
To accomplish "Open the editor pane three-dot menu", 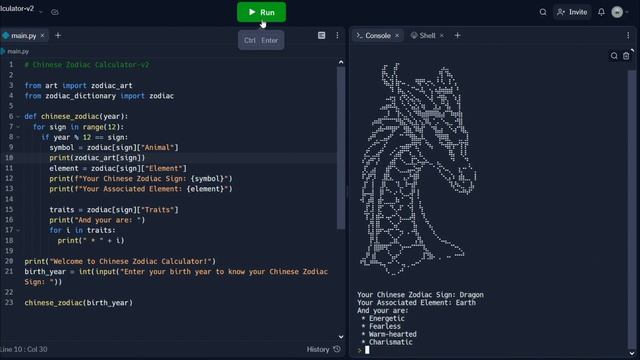I will (337, 36).
